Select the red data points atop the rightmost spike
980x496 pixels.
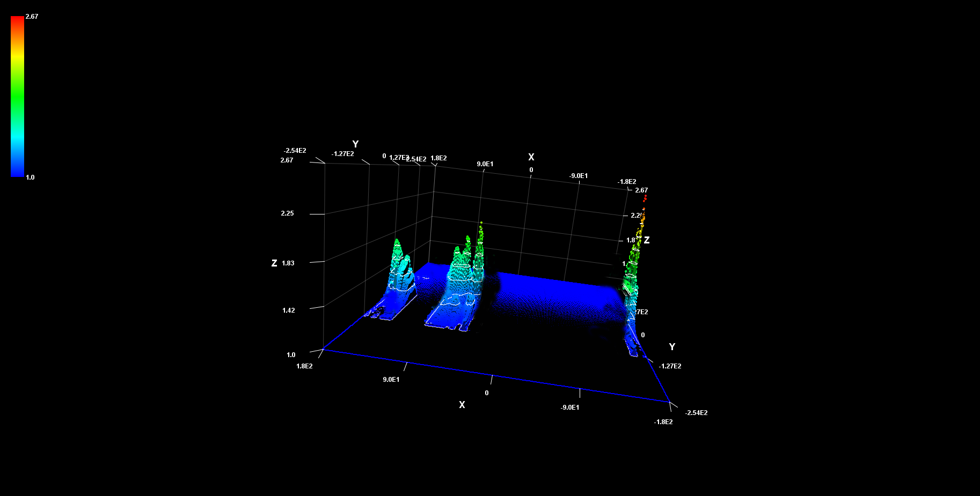(x=645, y=198)
